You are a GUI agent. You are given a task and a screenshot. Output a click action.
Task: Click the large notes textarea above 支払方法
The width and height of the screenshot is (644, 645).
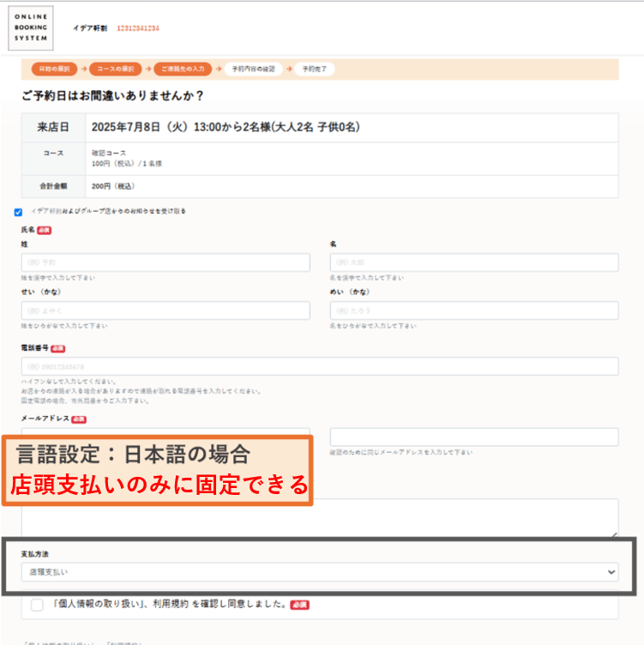pyautogui.click(x=320, y=517)
